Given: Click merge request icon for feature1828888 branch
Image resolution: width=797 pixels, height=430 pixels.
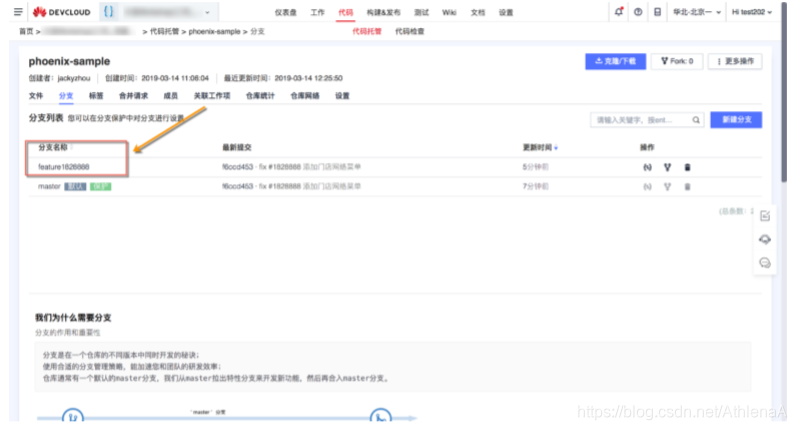Looking at the screenshot, I should click(x=667, y=167).
